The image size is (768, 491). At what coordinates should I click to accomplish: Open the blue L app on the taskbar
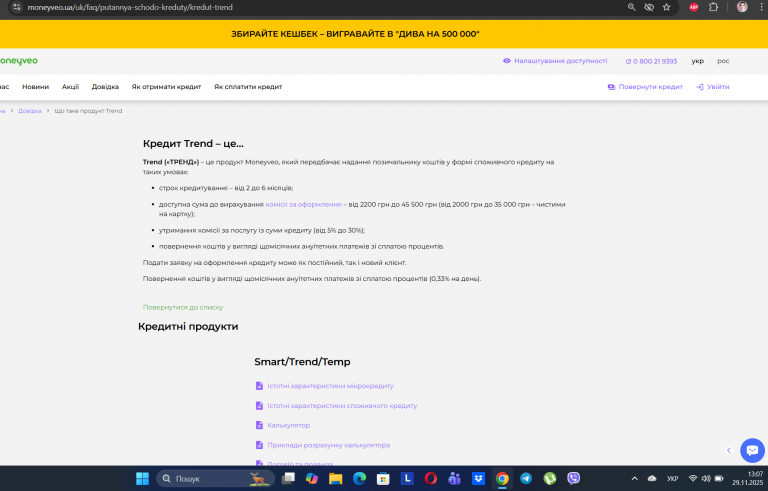click(x=407, y=478)
